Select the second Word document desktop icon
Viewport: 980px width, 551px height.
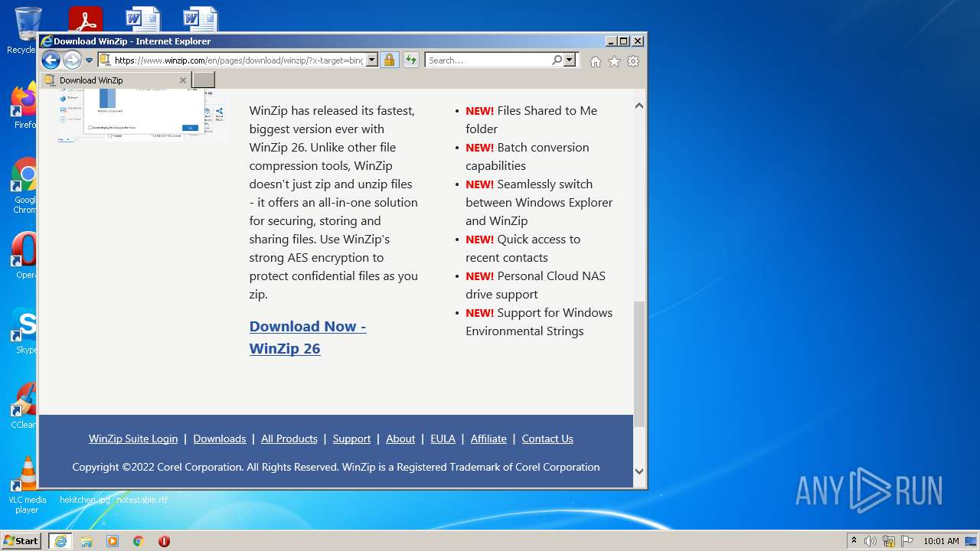[x=201, y=19]
